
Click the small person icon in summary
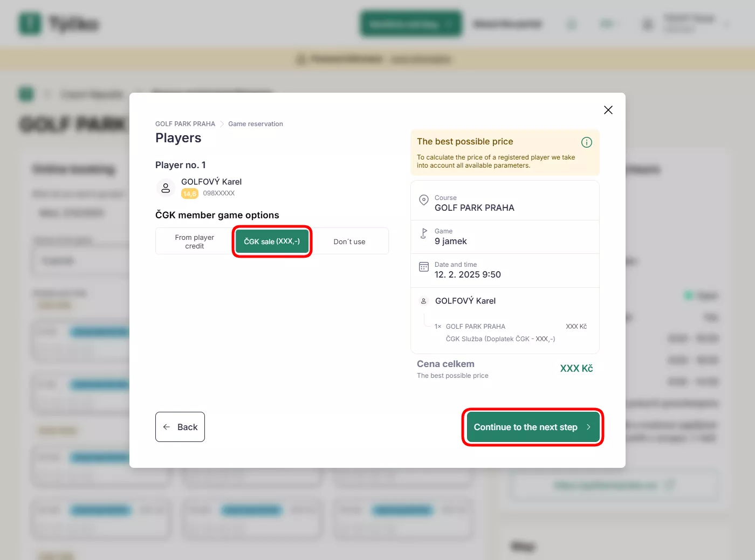click(424, 301)
